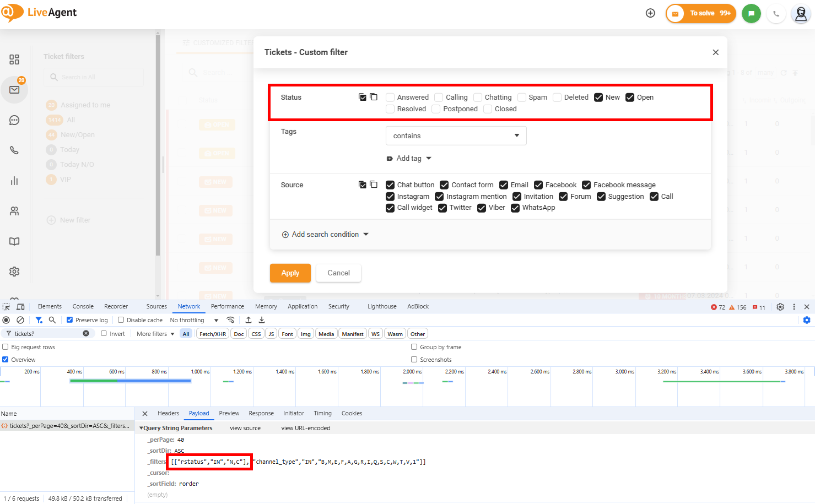
Task: Click the deselect-all icon in Source row
Action: pos(374,185)
